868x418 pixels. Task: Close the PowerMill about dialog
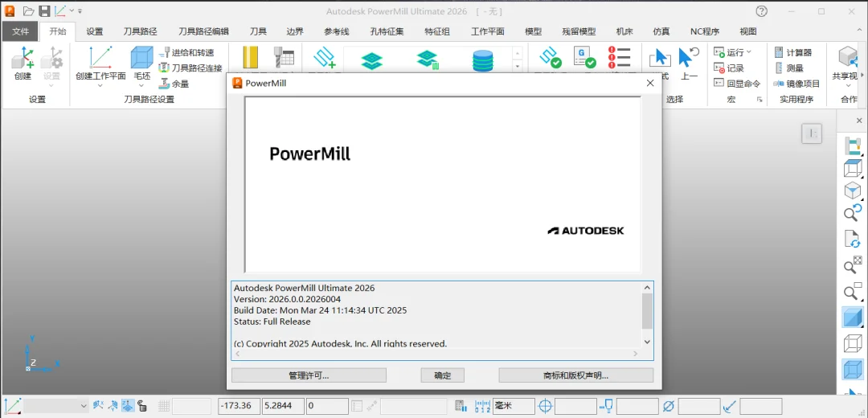650,83
